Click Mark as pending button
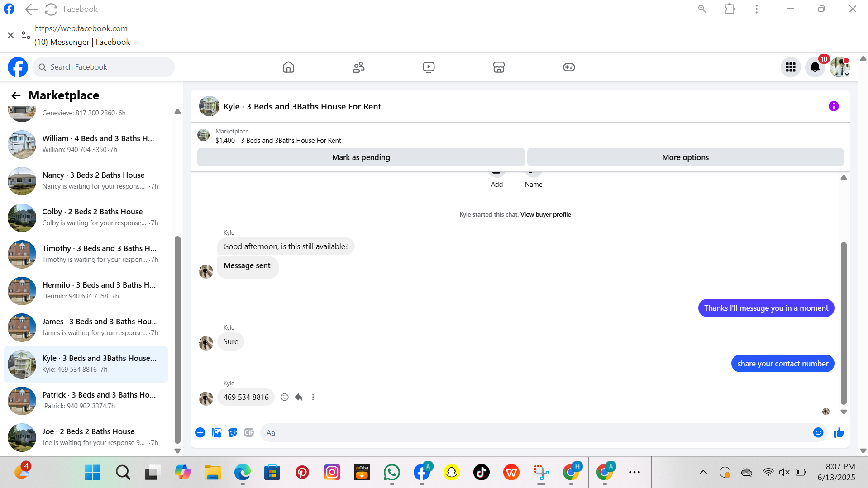The width and height of the screenshot is (868, 488). tap(361, 157)
